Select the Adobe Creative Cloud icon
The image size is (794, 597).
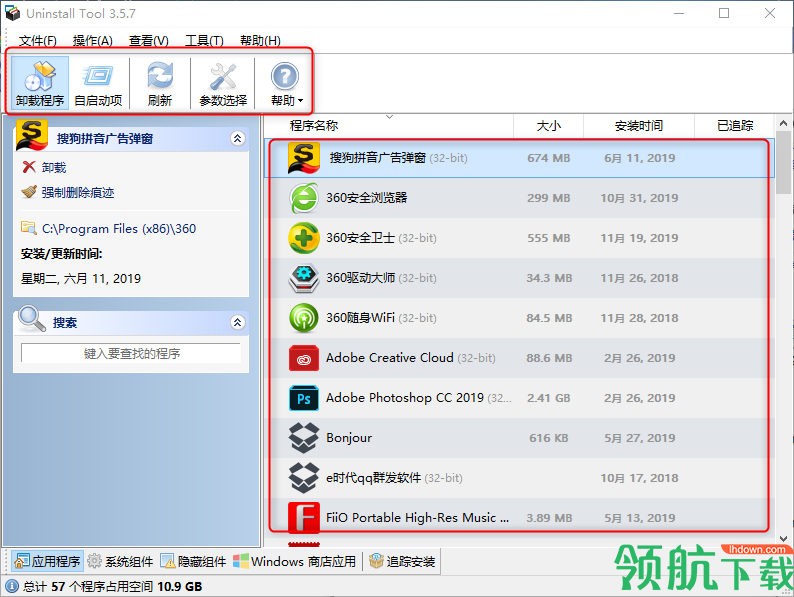click(x=304, y=358)
